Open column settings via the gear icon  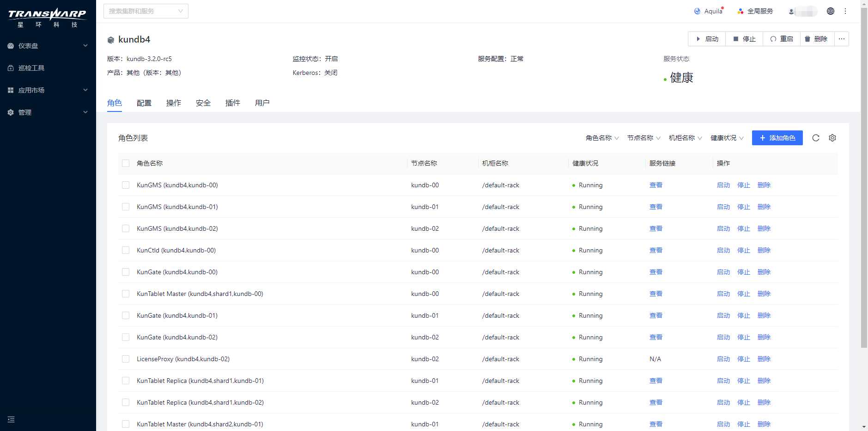(832, 137)
